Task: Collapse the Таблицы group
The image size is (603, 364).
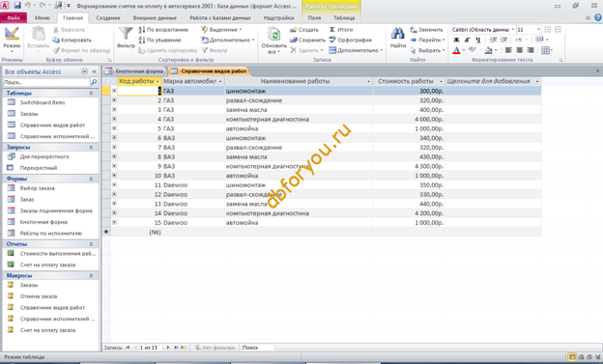Action: pyautogui.click(x=91, y=94)
